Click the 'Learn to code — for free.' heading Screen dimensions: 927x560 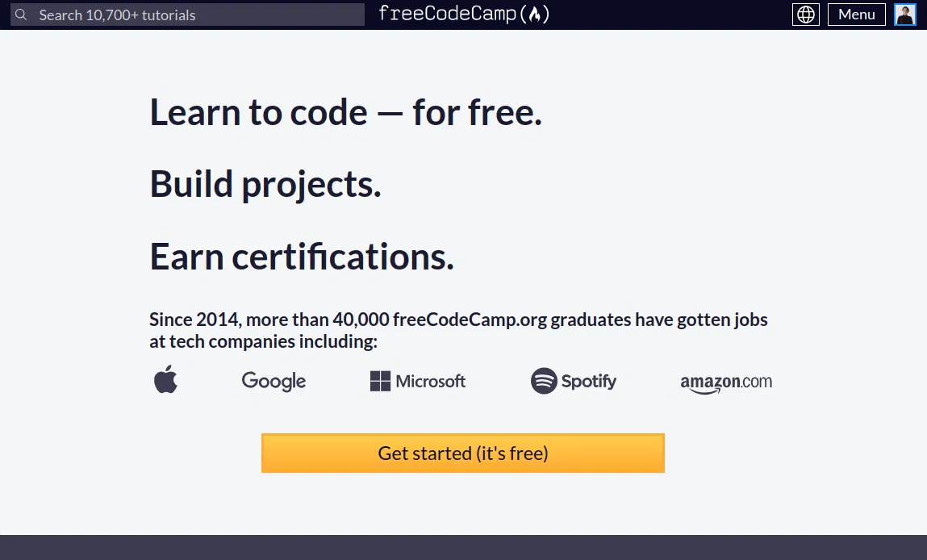[x=345, y=112]
